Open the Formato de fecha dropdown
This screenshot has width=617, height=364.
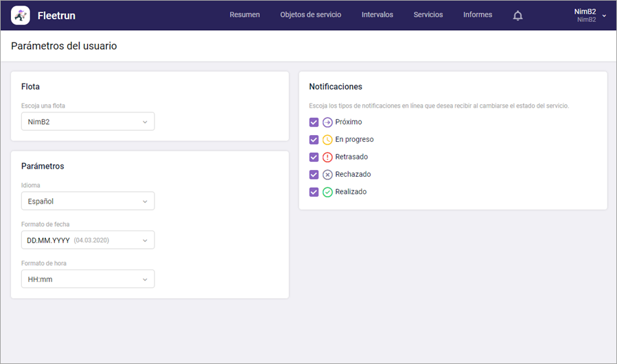[88, 240]
